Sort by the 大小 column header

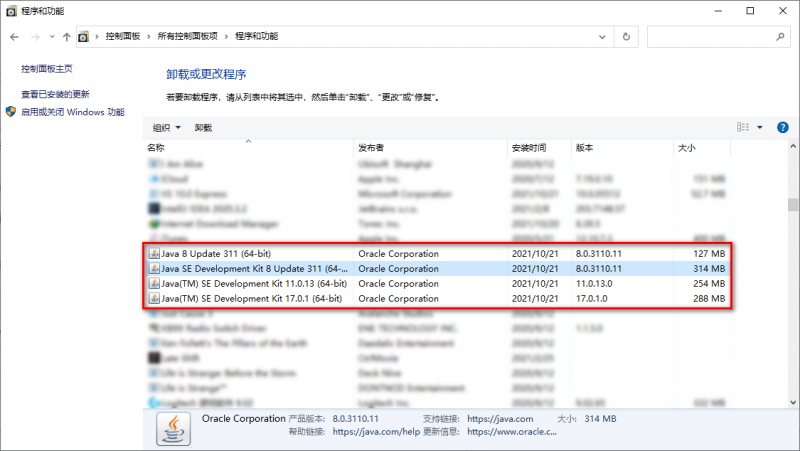pyautogui.click(x=702, y=147)
